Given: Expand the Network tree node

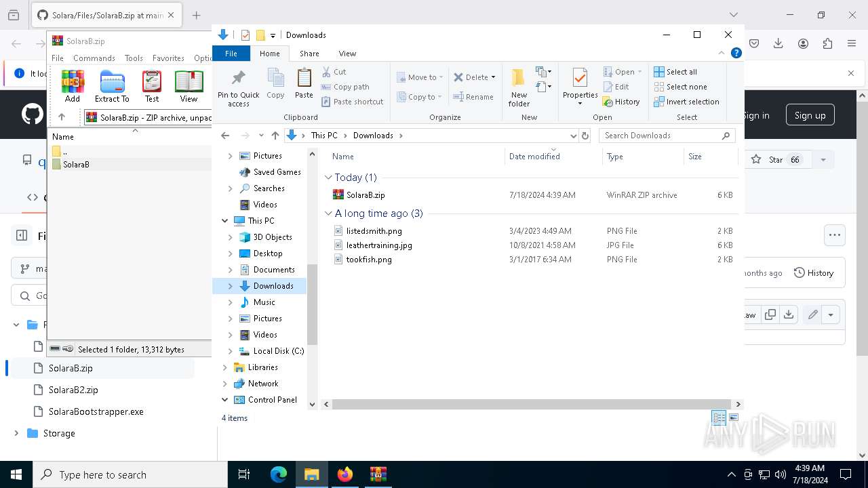Looking at the screenshot, I should click(225, 384).
